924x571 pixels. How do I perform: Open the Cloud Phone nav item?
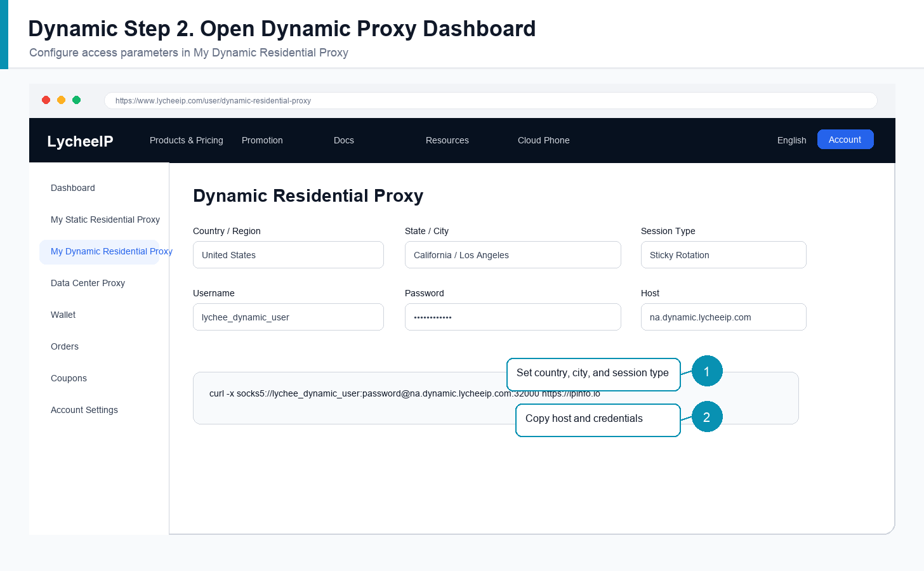(x=544, y=140)
